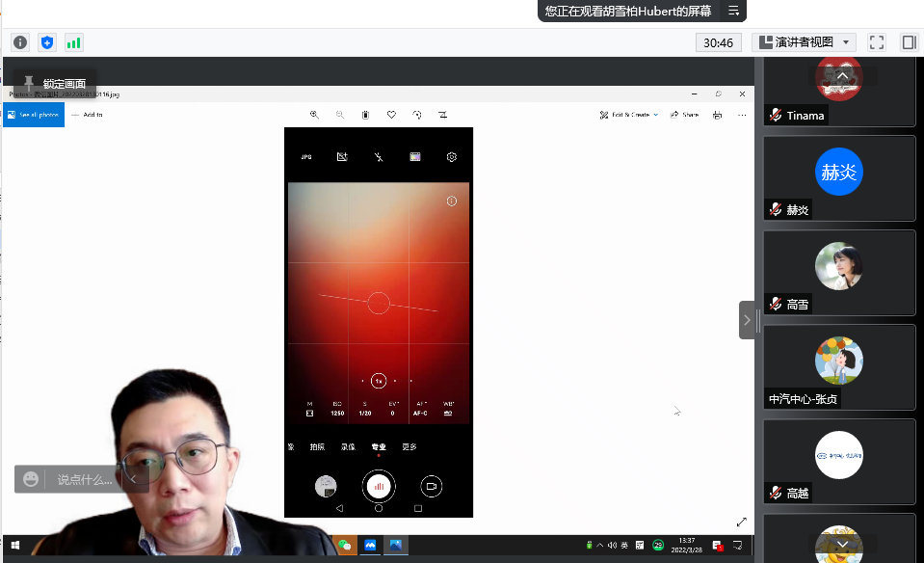Open the screen sharing banner menu icon
The height and width of the screenshot is (563, 924).
coord(734,11)
